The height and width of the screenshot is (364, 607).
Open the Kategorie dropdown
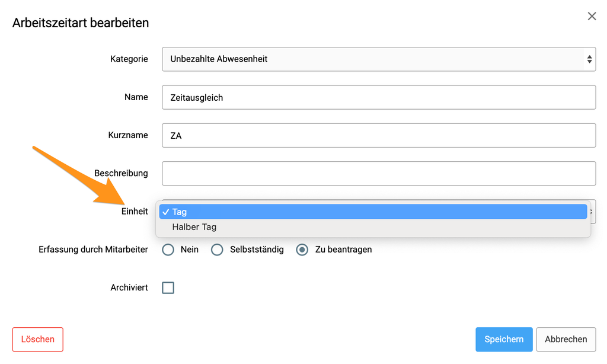379,59
